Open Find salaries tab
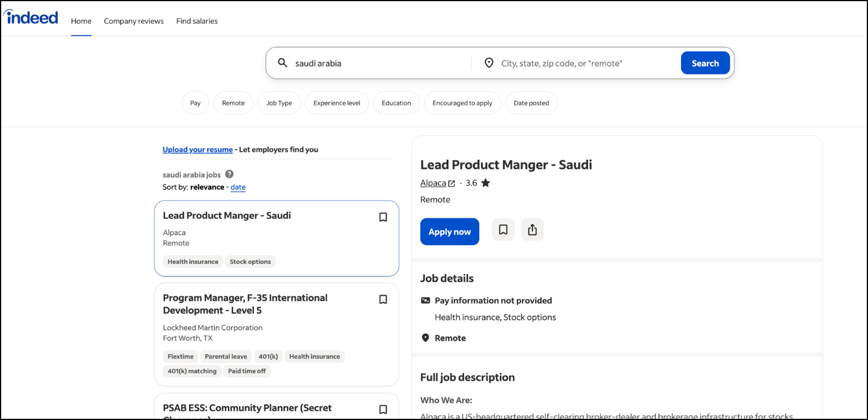Image resolution: width=868 pixels, height=420 pixels. click(x=197, y=21)
